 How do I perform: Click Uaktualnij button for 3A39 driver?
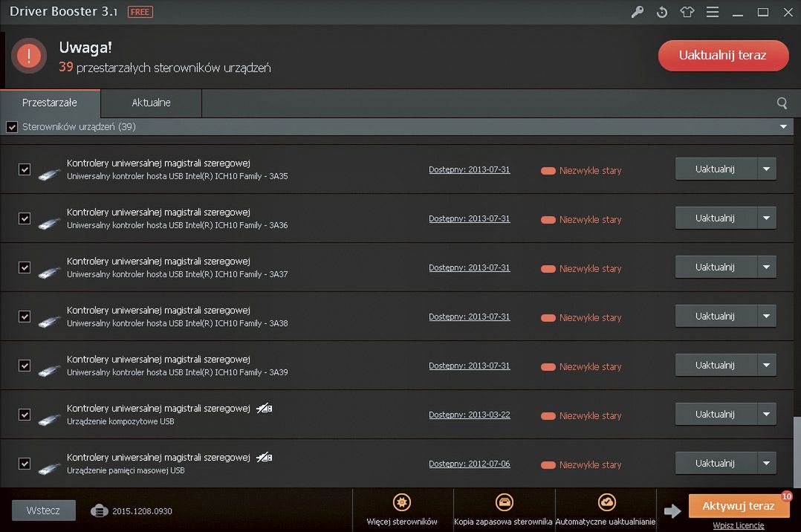[x=716, y=366]
